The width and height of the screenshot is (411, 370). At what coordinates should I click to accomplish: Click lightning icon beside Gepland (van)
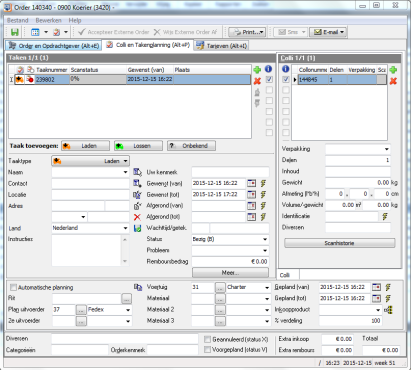pyautogui.click(x=388, y=287)
